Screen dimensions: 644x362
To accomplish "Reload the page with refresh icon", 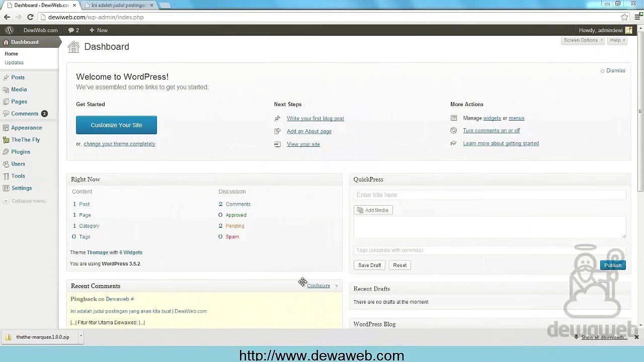I will [30, 17].
